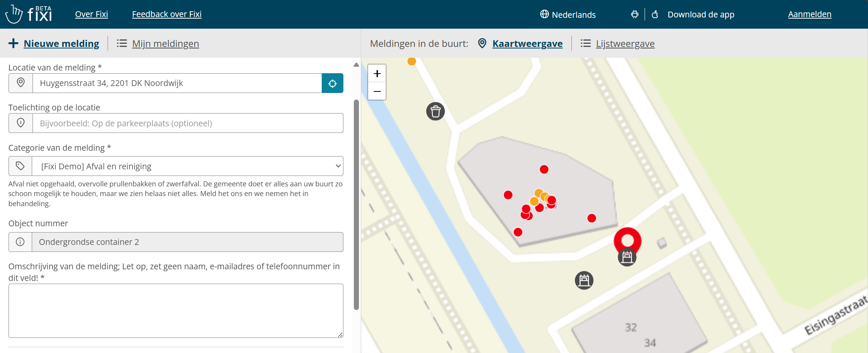Zoom out on the map
This screenshot has height=353, width=868.
pos(377,91)
